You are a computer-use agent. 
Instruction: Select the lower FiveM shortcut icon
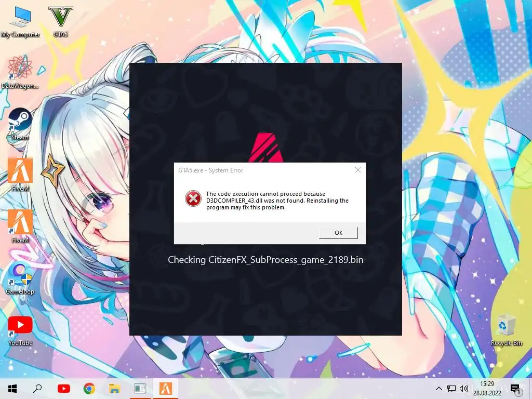point(20,227)
